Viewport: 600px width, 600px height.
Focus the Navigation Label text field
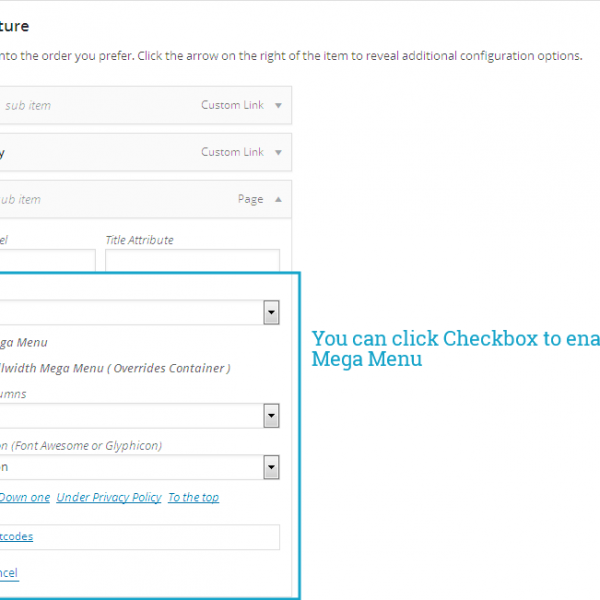46,261
